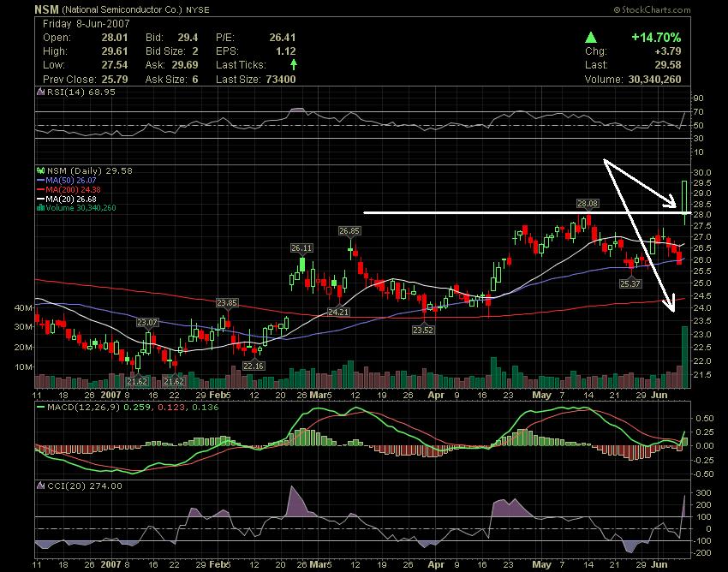Click the small icon beside RSI(14) label
Viewport: 728px width, 572px height.
40,92
